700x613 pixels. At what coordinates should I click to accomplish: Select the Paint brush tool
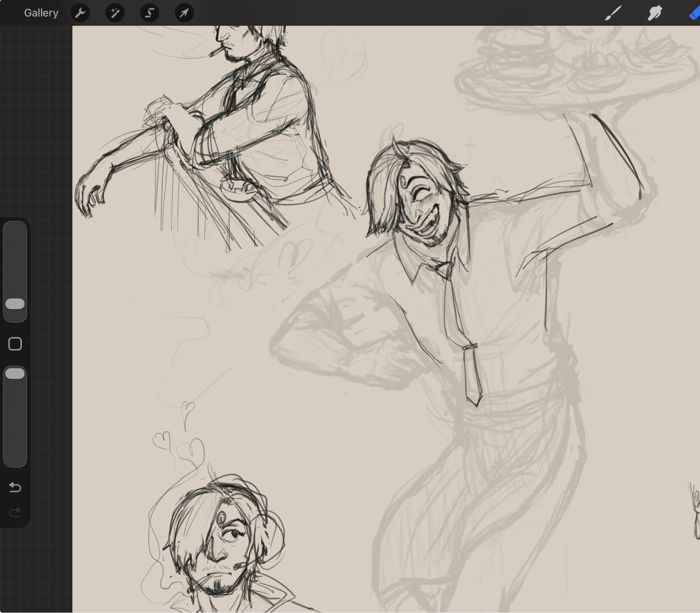[613, 13]
